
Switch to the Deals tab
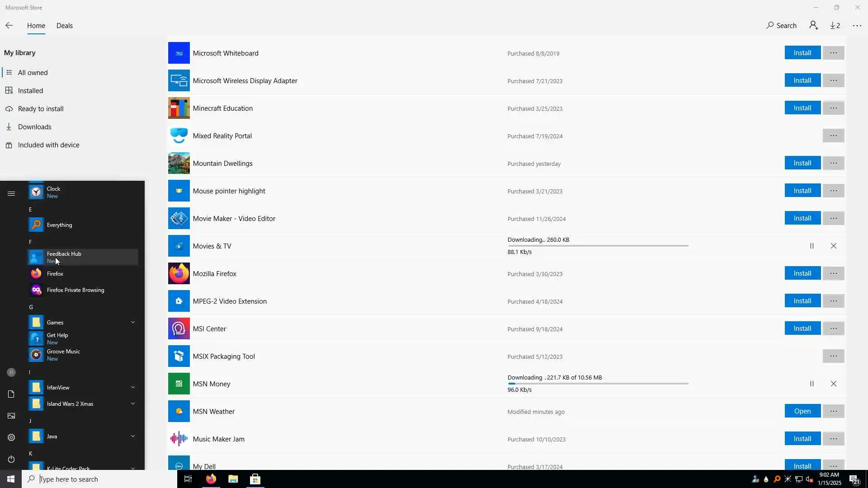tap(64, 26)
